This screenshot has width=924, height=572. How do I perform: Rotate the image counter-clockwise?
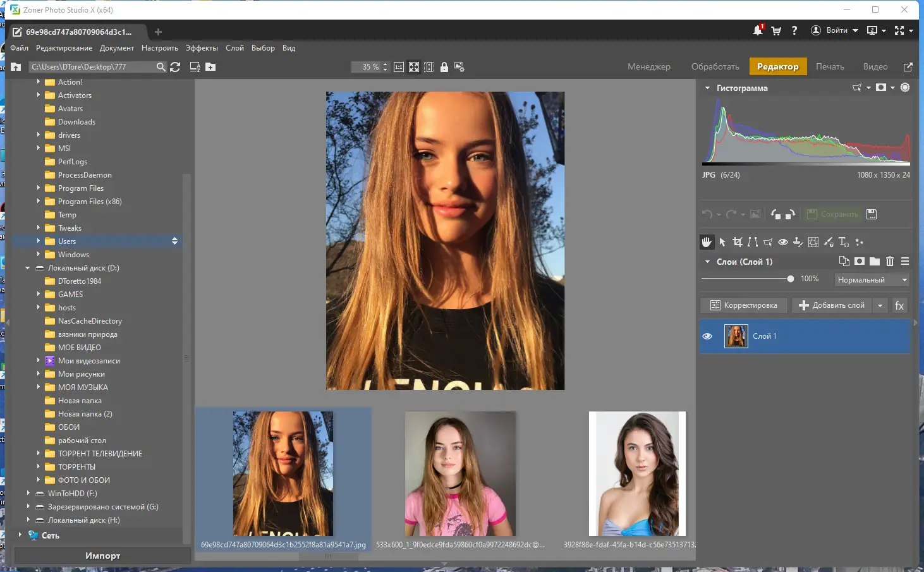(x=775, y=214)
